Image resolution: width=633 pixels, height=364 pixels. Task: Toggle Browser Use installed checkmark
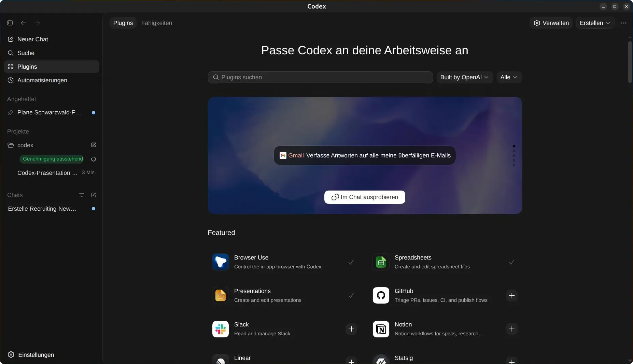(x=351, y=262)
